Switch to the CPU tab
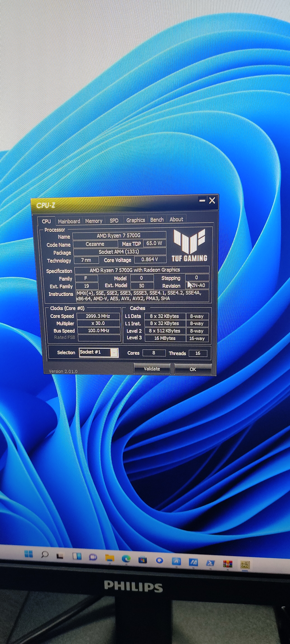The image size is (290, 644). tap(46, 221)
